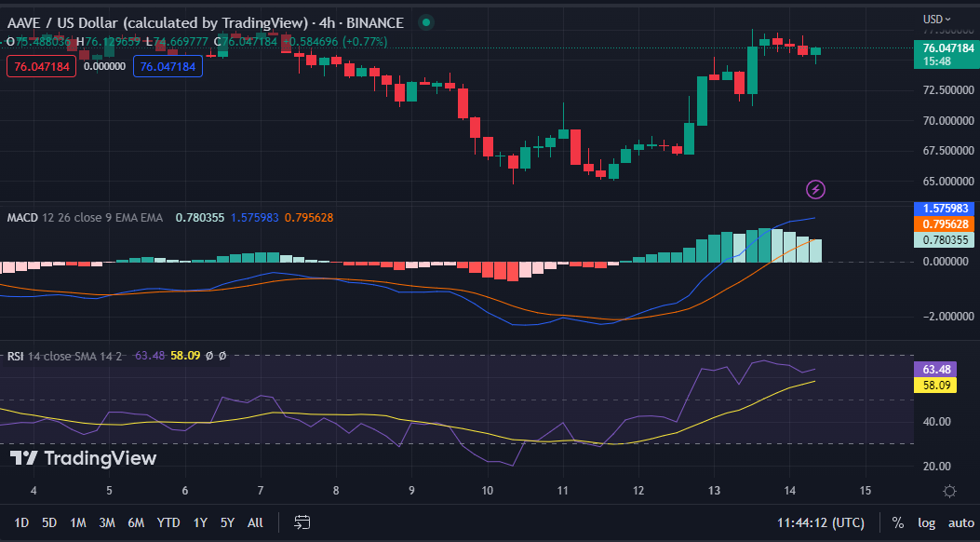Select the 5D time range
The image size is (980, 542).
click(49, 522)
